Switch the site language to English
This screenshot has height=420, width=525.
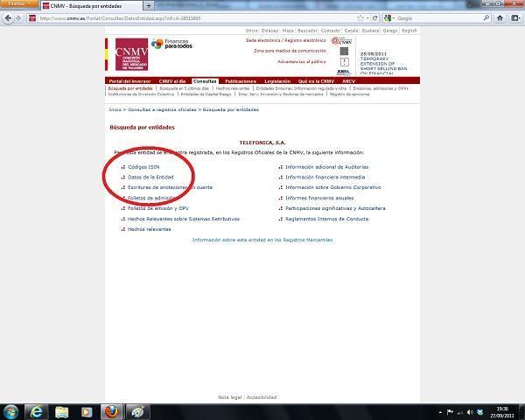(409, 31)
